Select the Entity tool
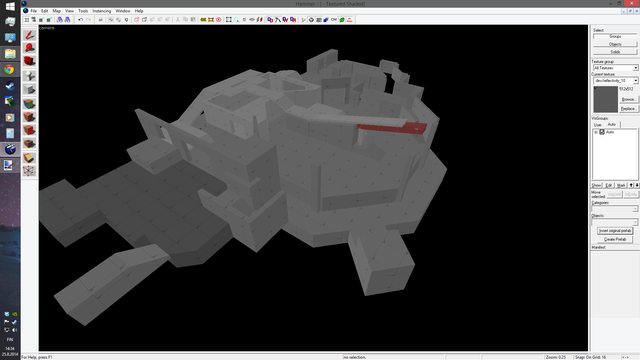640x360 pixels. 29,76
